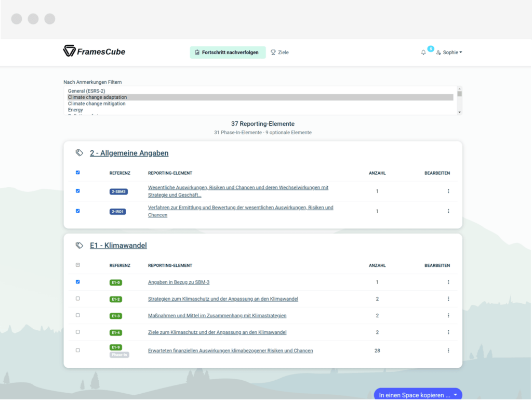Screen dimensions: 532x400
Task: Check the E1-2 row checkbox
Action: pyautogui.click(x=78, y=299)
